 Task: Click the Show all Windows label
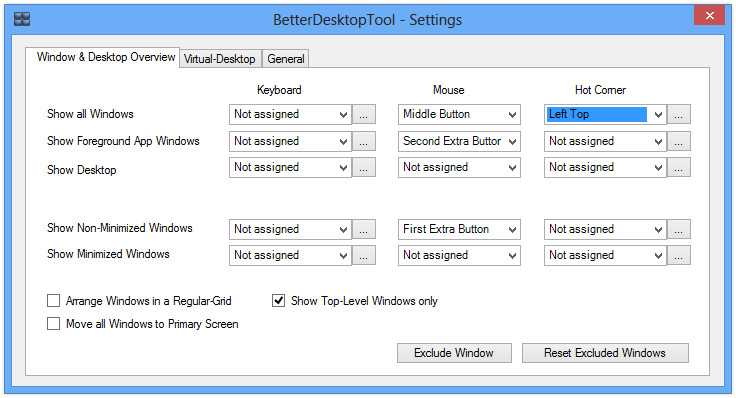[x=90, y=114]
